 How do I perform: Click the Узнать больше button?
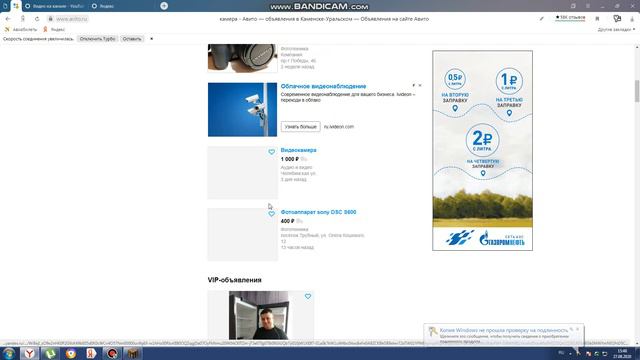(x=300, y=127)
